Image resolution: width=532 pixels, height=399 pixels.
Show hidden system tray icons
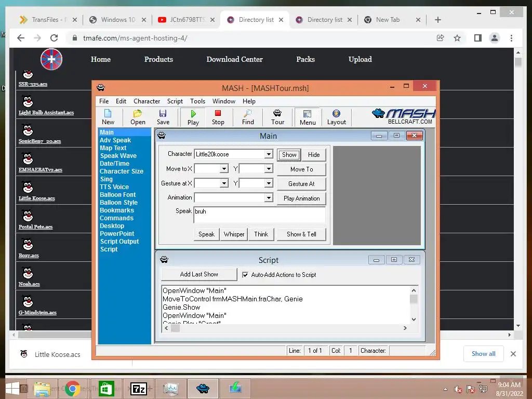(x=445, y=389)
